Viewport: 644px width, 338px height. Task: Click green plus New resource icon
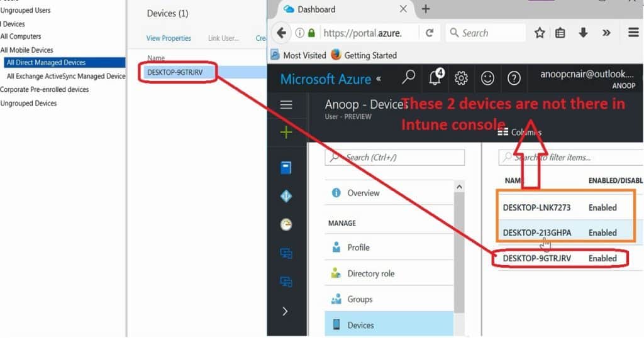(286, 133)
